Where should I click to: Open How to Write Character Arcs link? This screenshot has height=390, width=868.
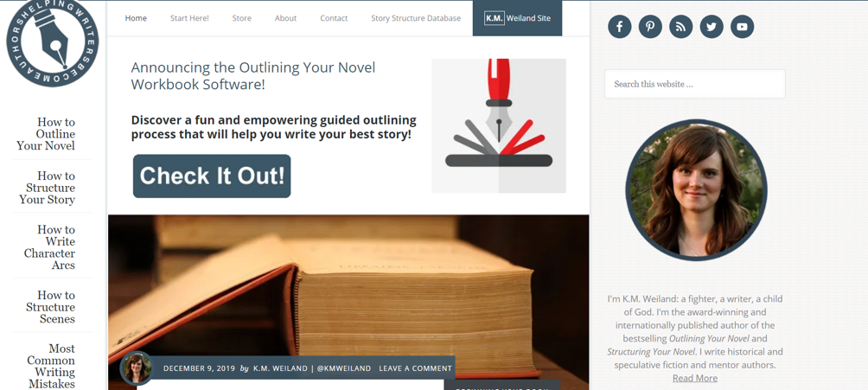(x=49, y=247)
